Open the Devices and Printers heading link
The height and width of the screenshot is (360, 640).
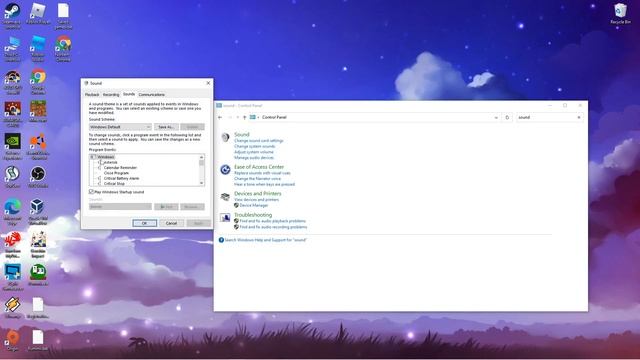[x=258, y=193]
